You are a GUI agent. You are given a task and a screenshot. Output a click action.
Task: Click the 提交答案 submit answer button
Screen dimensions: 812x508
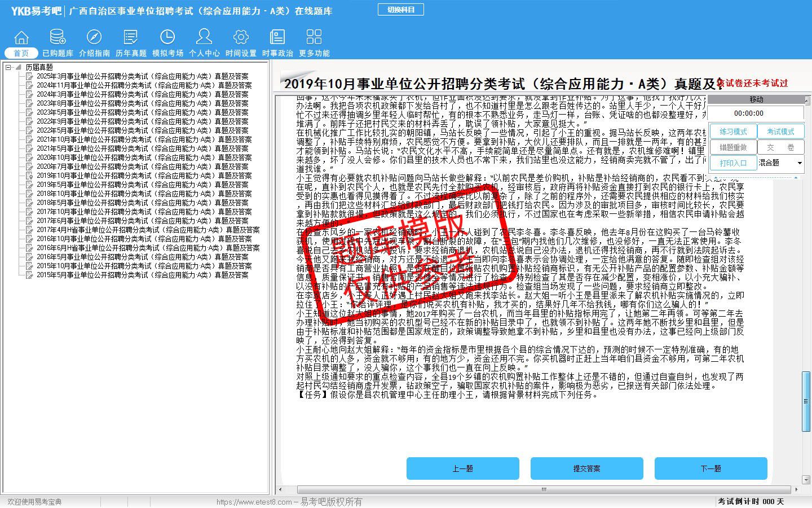point(586,468)
